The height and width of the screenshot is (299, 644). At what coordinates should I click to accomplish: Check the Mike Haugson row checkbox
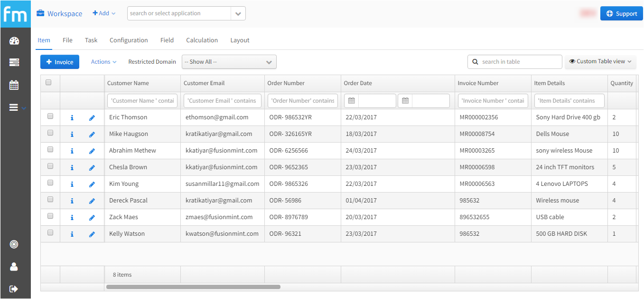point(50,133)
